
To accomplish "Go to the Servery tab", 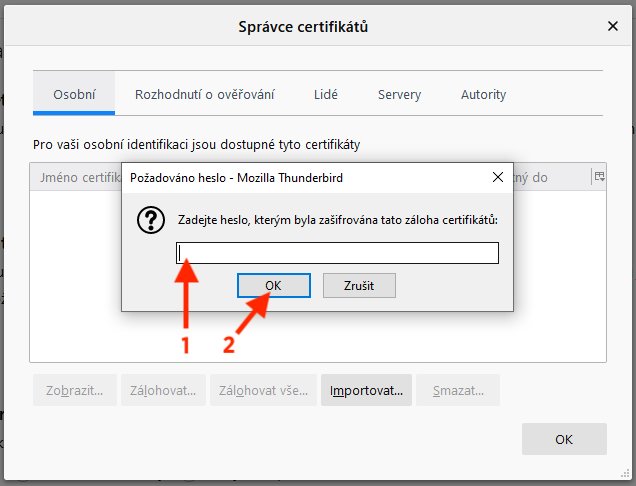I will [399, 95].
